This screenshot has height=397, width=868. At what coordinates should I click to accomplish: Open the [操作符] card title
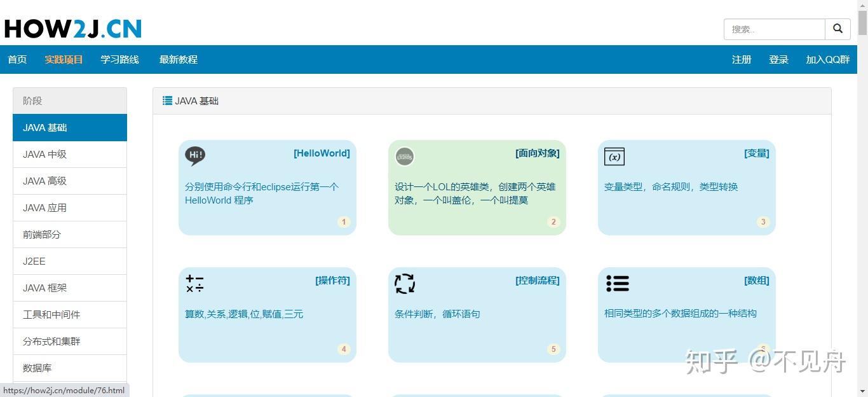pyautogui.click(x=332, y=281)
